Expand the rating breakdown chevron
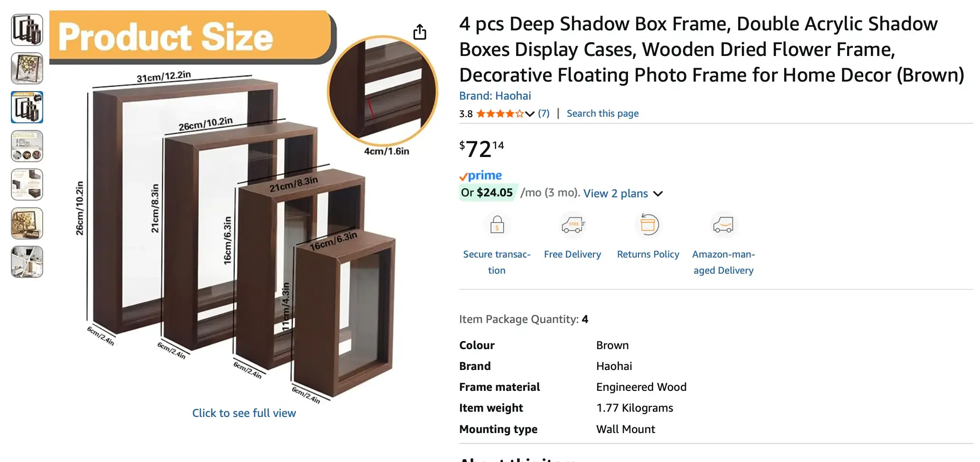This screenshot has width=980, height=462. [x=530, y=114]
